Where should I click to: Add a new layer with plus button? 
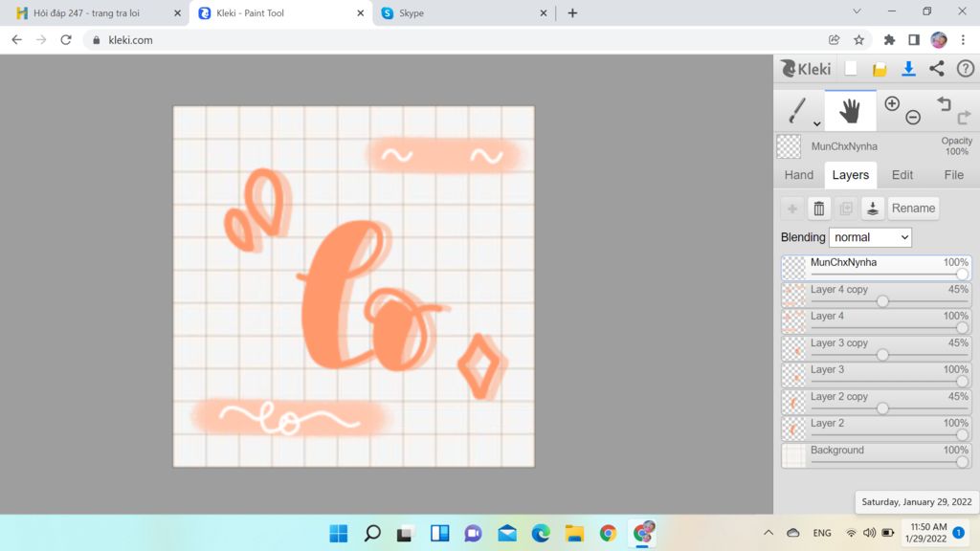coord(791,208)
